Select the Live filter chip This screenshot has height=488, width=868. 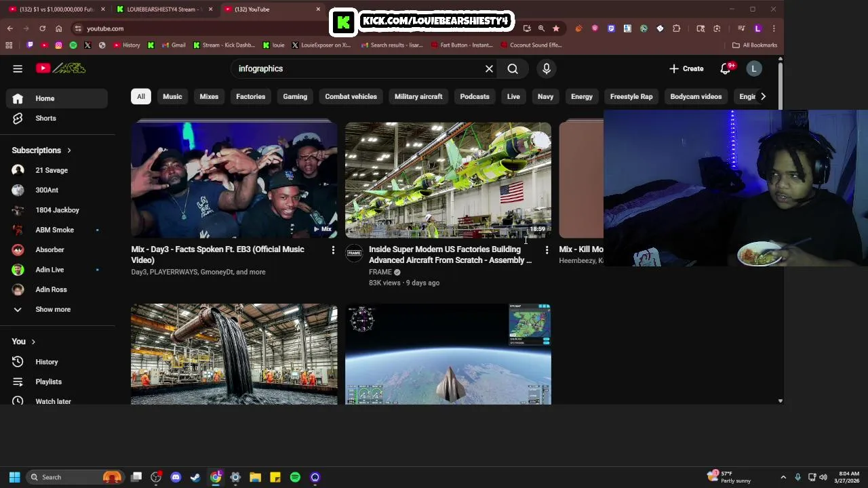[513, 96]
